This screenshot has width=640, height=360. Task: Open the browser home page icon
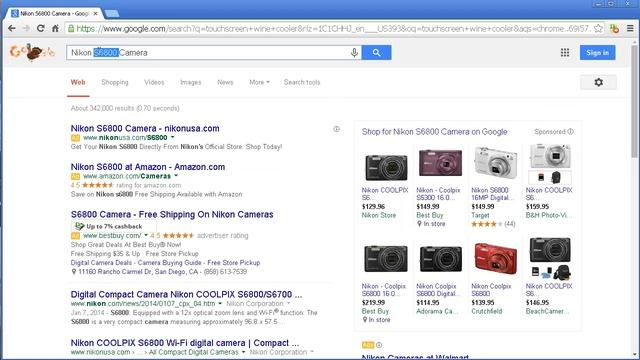[55, 28]
